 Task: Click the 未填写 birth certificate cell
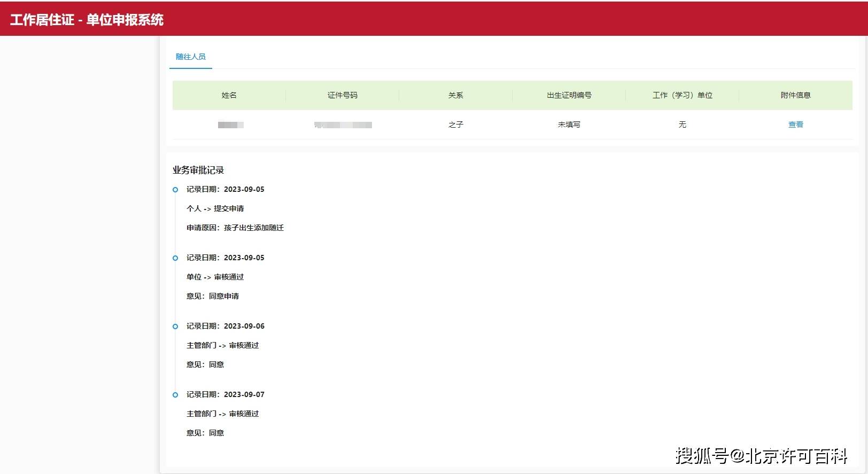pyautogui.click(x=569, y=125)
